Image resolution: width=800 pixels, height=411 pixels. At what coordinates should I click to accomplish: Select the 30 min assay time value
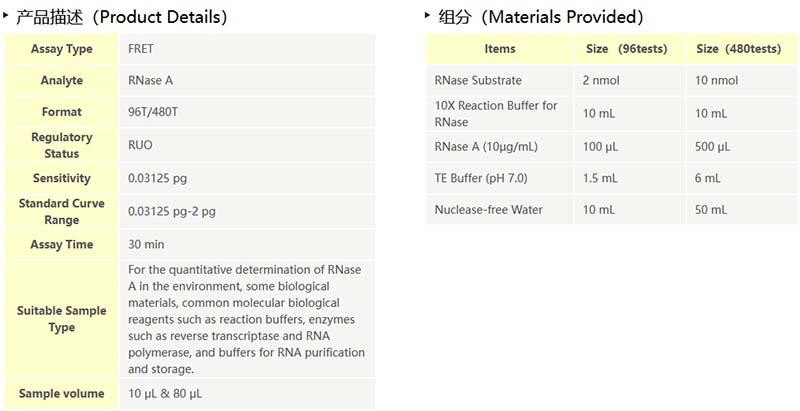[x=147, y=244]
